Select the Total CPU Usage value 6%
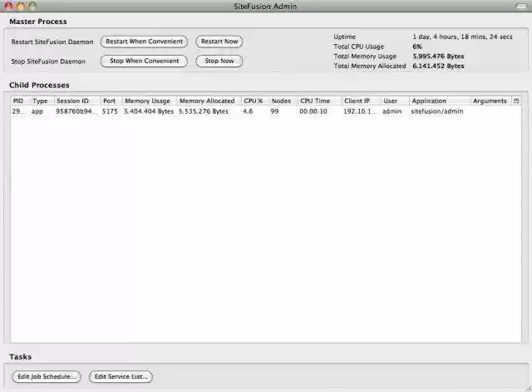 [417, 47]
